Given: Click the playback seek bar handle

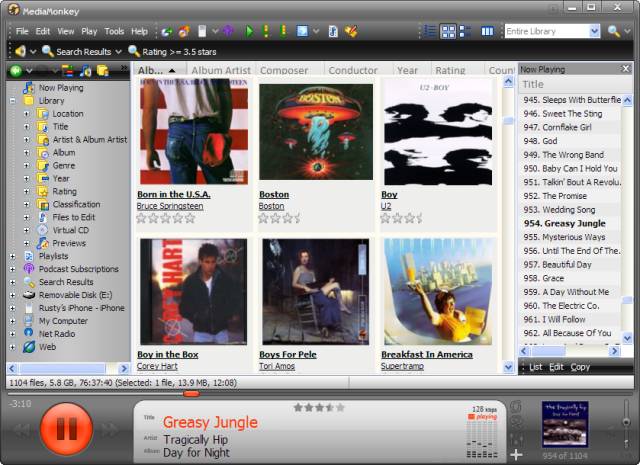Looking at the screenshot, I should click(191, 394).
